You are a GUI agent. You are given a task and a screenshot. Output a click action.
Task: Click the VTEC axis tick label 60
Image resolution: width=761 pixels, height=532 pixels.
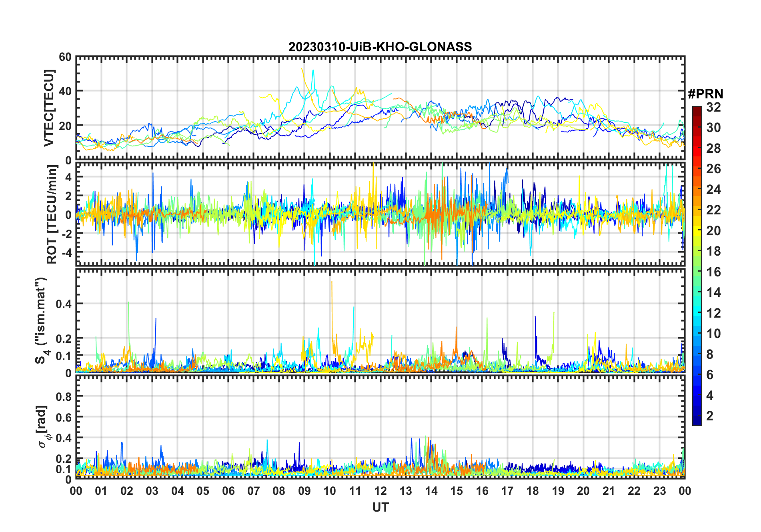(65, 57)
